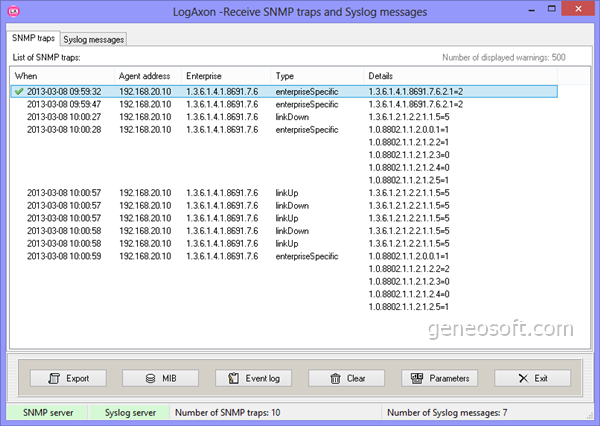
Task: Click detail value 1.0.8802.1.1.2.1.2.2=1
Action: pos(409,142)
